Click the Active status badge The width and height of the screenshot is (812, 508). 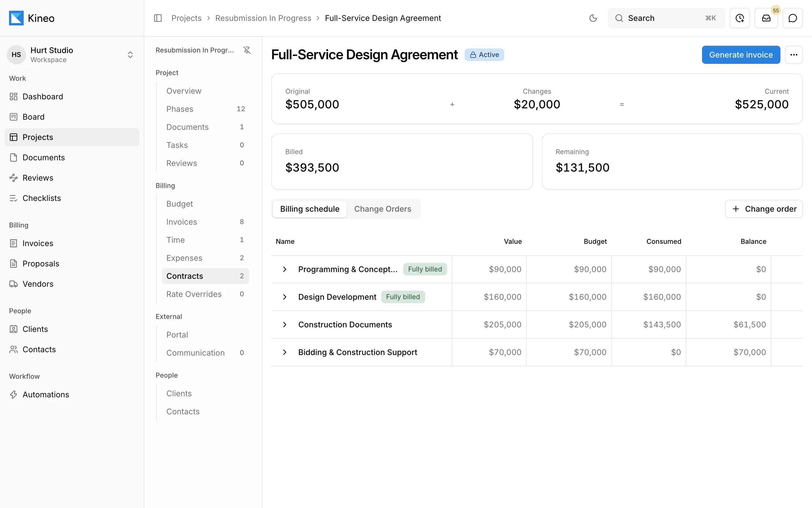pos(484,55)
